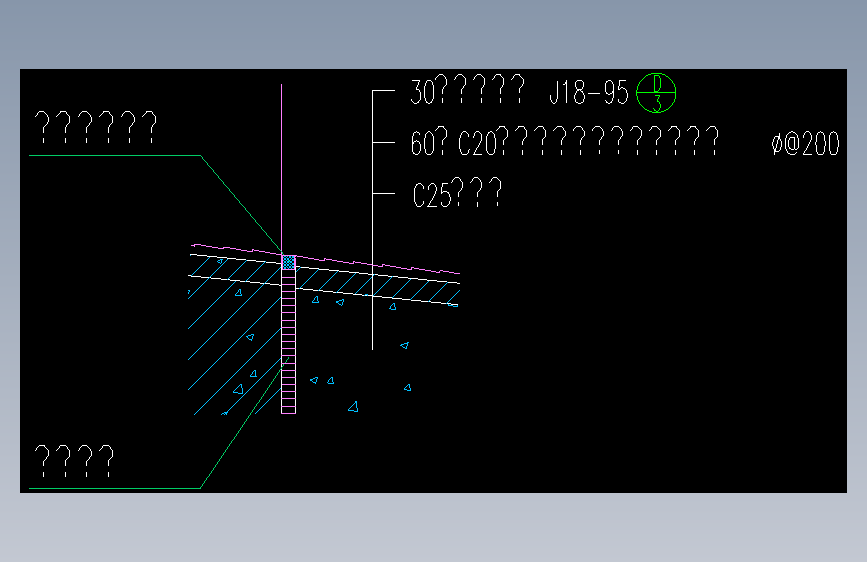The image size is (867, 562).
Task: Click the 60? C20 layer annotation
Action: tap(565, 142)
